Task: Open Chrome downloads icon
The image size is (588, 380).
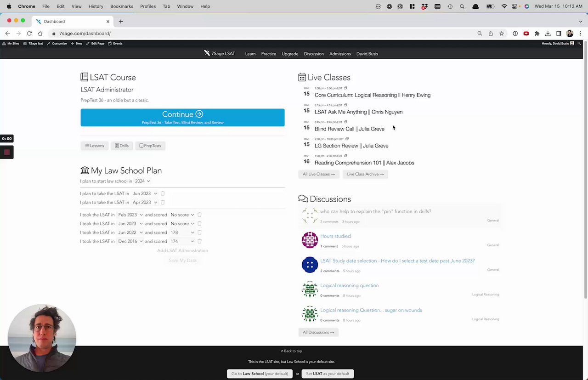Action: (x=548, y=34)
